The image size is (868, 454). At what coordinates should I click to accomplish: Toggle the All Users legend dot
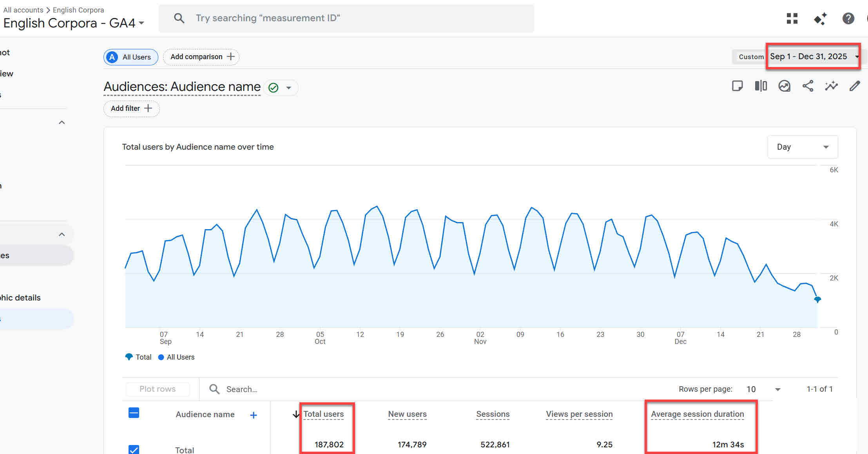(161, 357)
